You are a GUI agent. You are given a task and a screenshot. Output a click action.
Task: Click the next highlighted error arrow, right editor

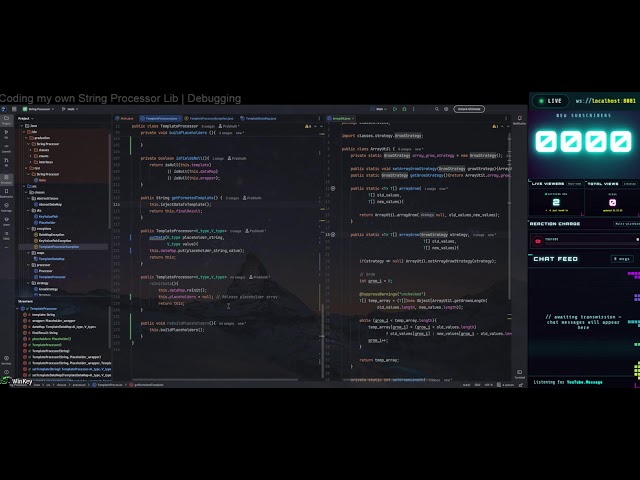click(x=508, y=127)
